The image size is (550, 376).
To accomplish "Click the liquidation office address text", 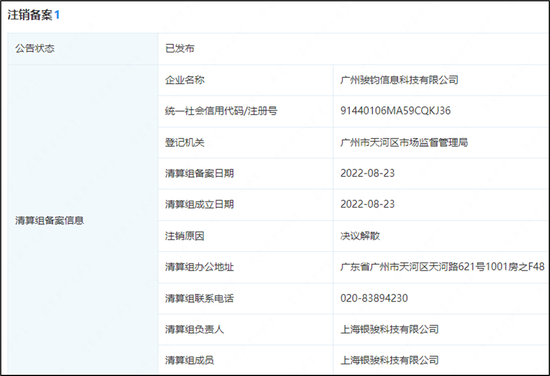I will click(442, 267).
